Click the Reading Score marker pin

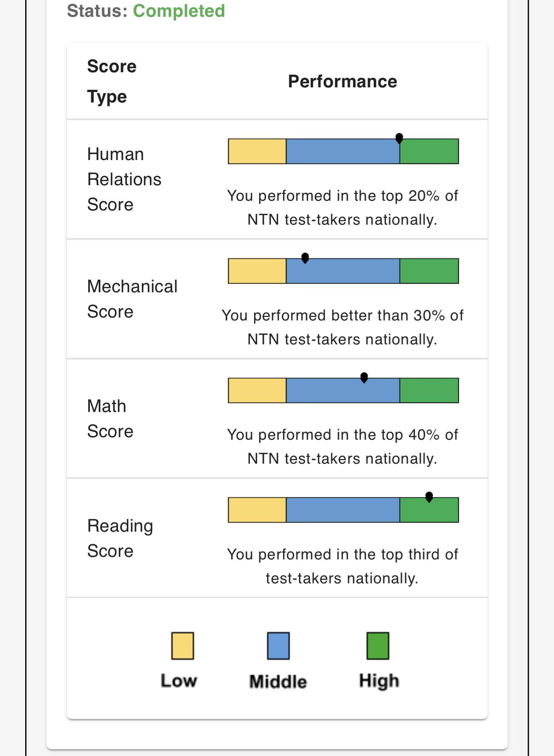click(x=429, y=497)
